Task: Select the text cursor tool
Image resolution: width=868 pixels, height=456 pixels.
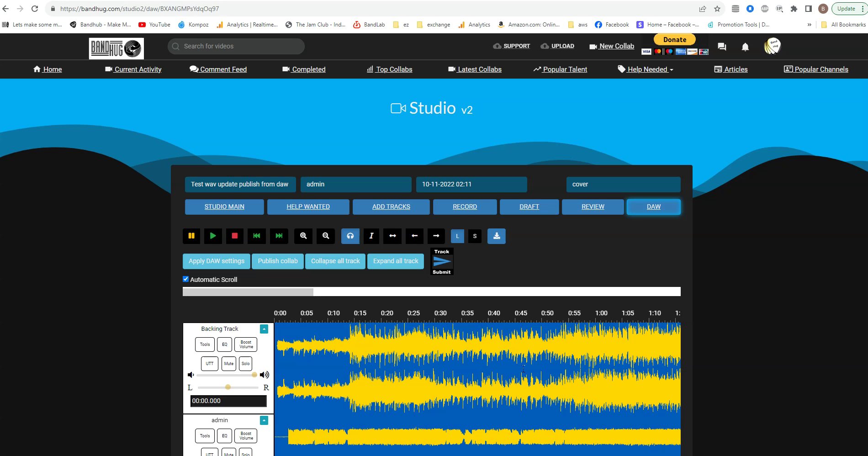Action: pyautogui.click(x=371, y=236)
